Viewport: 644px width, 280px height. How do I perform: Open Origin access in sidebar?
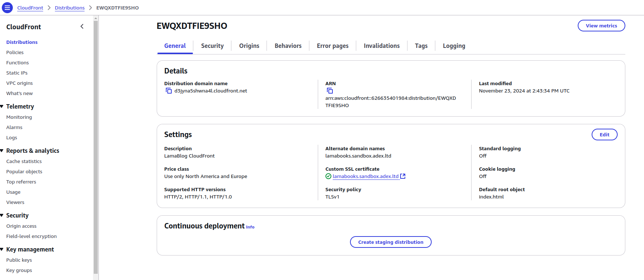coord(21,226)
